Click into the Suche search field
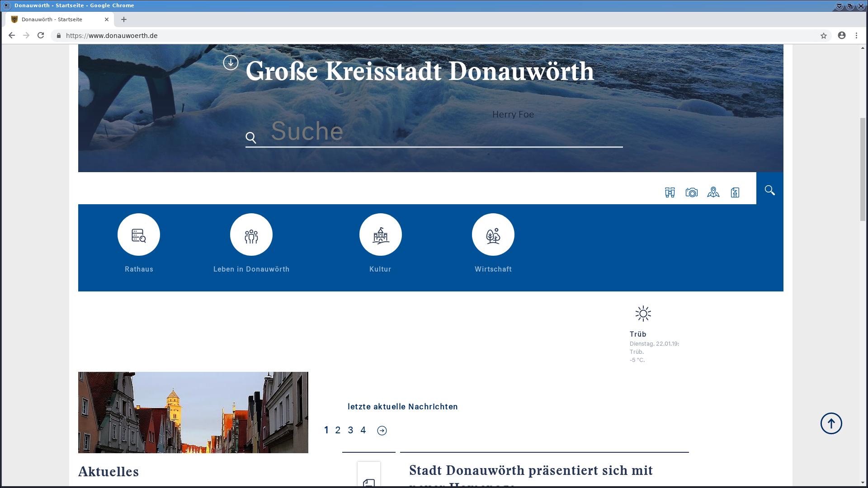 tap(434, 131)
